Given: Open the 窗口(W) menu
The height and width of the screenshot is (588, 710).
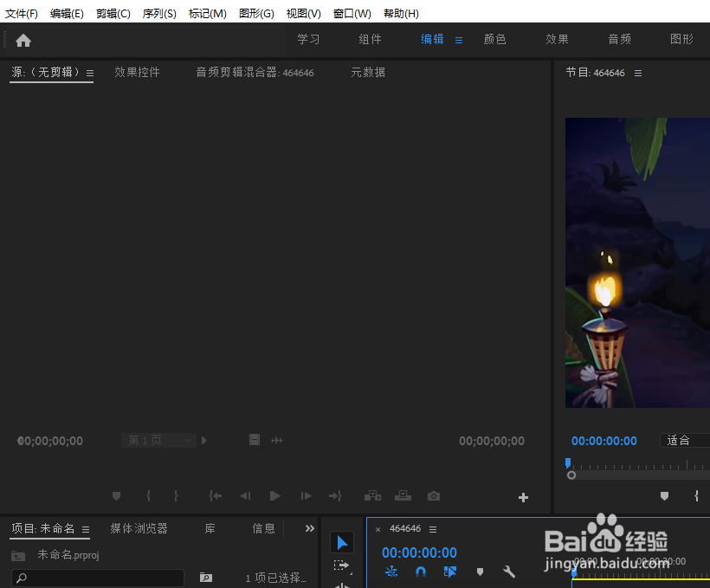Looking at the screenshot, I should pos(352,14).
